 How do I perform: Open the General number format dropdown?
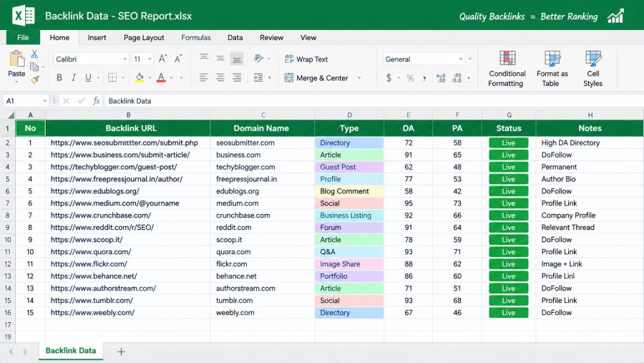click(460, 59)
